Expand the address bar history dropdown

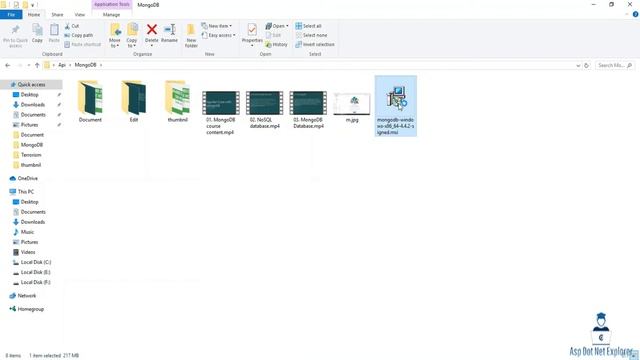(x=578, y=65)
